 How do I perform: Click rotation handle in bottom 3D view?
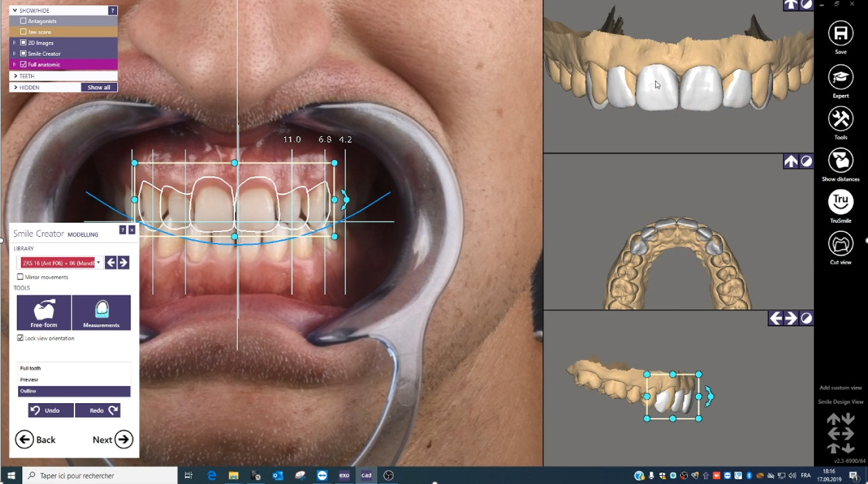[x=709, y=397]
